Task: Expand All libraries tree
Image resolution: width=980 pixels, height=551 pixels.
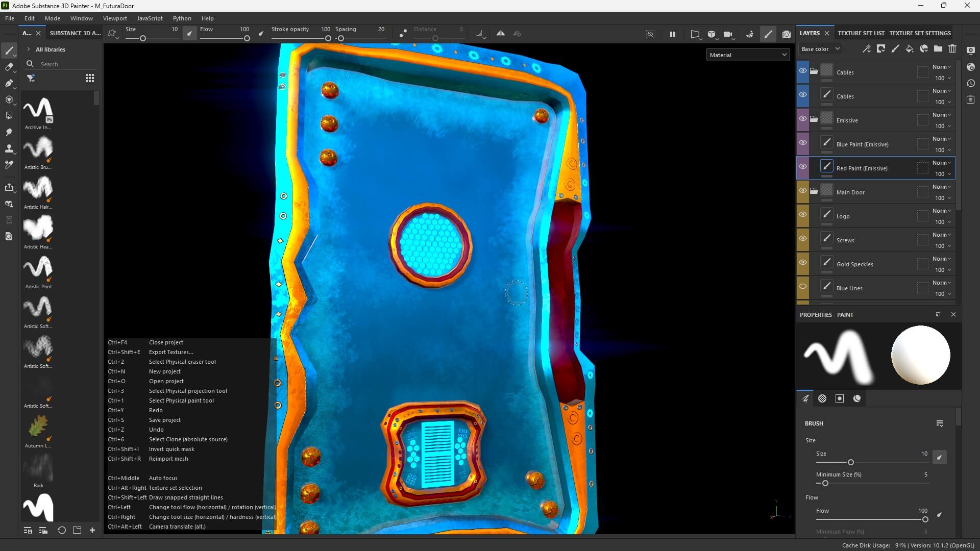Action: [29, 49]
